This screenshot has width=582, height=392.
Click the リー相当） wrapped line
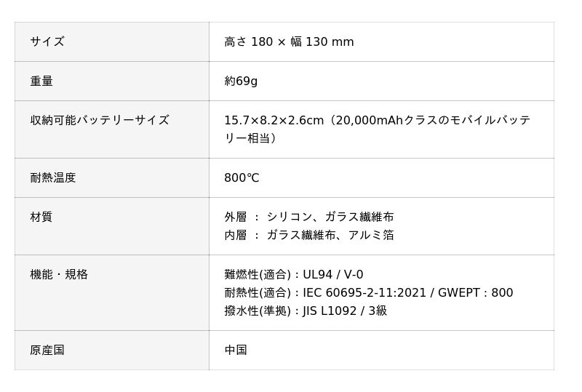(250, 138)
